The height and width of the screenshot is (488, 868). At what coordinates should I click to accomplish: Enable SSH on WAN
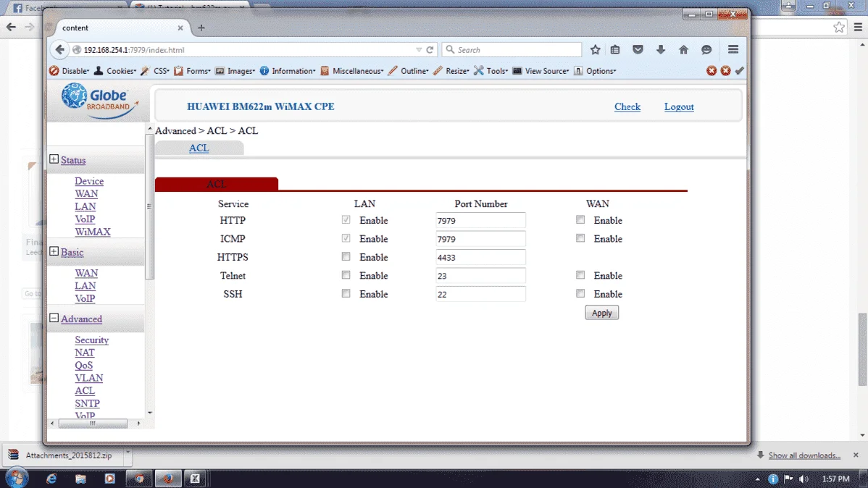tap(580, 293)
